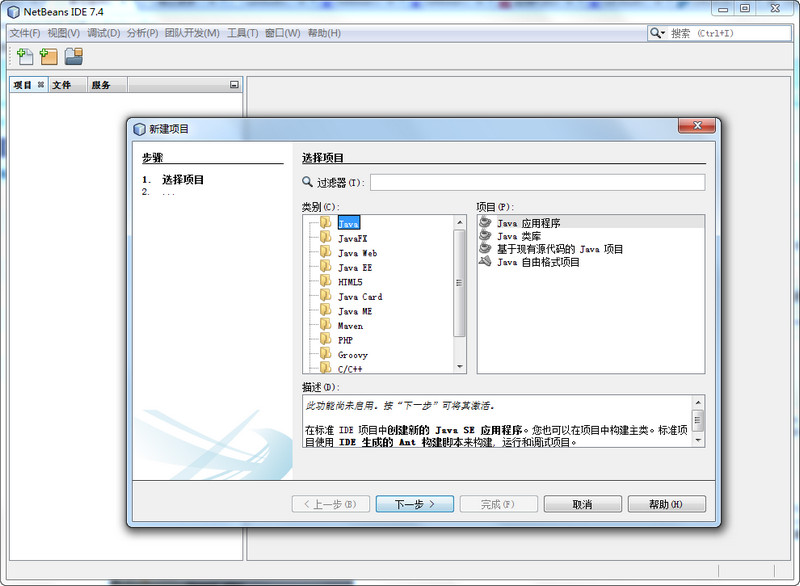This screenshot has width=800, height=586.
Task: Click icon beside Java 自由格式项目
Action: 485,261
